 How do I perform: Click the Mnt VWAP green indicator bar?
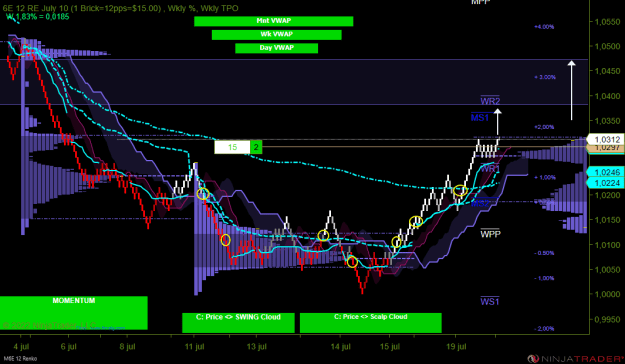click(273, 21)
